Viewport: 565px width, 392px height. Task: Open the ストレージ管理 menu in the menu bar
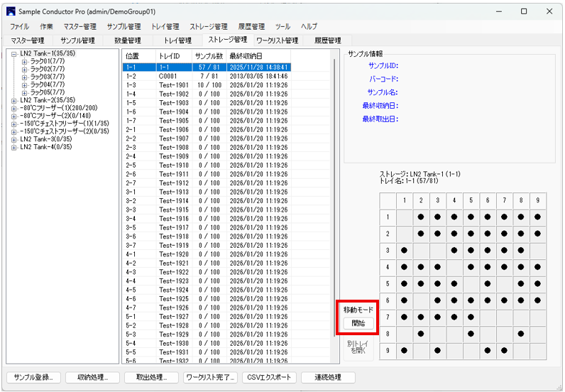209,26
